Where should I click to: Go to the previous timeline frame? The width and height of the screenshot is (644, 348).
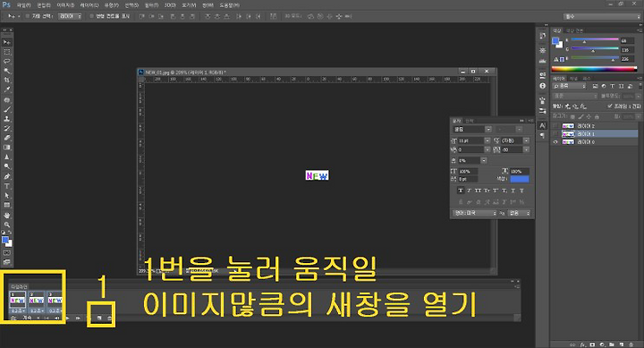57,318
